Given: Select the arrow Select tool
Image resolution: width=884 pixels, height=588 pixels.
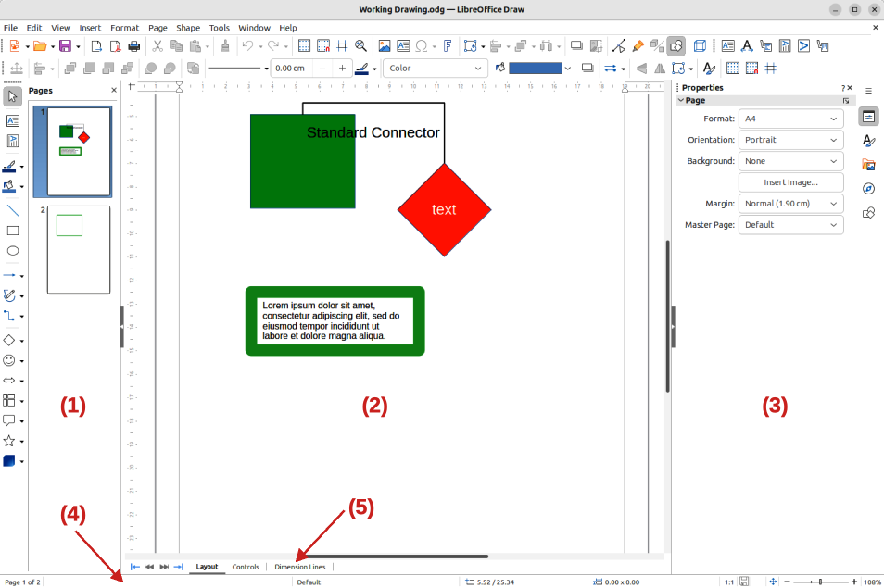Looking at the screenshot, I should tap(12, 97).
